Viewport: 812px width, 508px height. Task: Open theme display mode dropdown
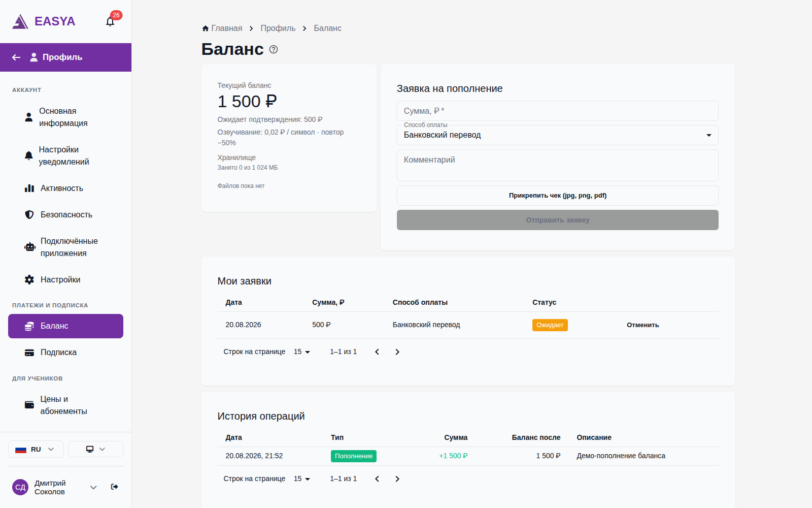tap(95, 449)
